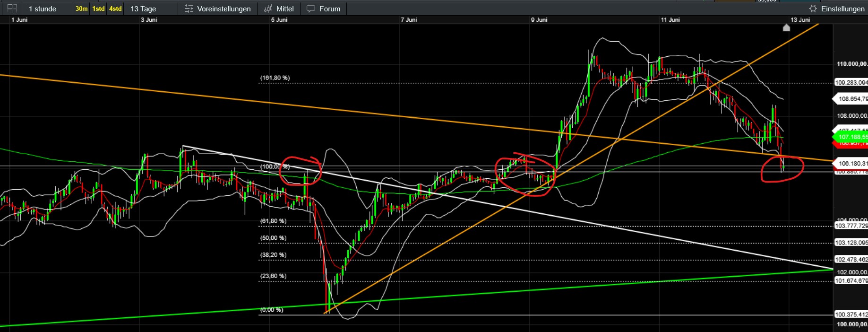Screen dimensions: 868x332
Task: Click the (100,00 %) Fibonacci label
Action: click(x=275, y=166)
